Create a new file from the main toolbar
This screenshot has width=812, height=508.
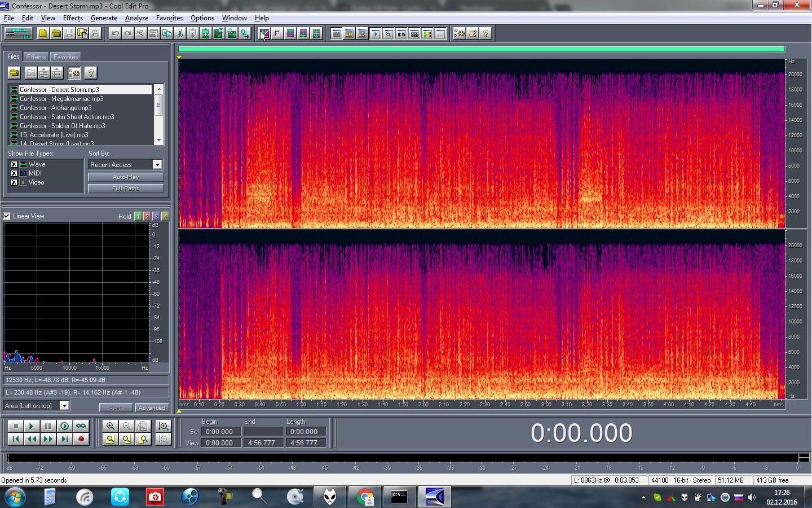click(x=43, y=33)
